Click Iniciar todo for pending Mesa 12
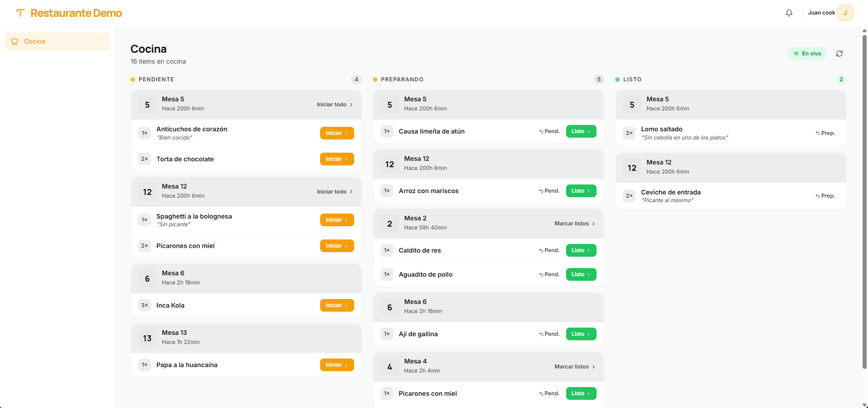Image resolution: width=868 pixels, height=408 pixels. (335, 192)
